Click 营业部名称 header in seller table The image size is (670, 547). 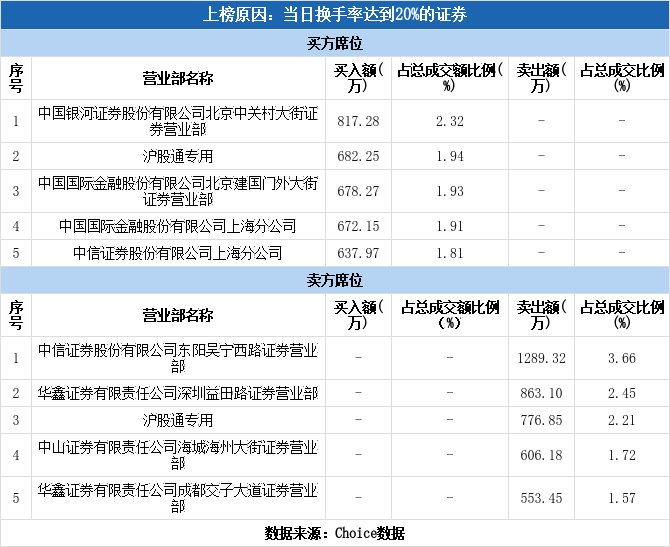(x=178, y=315)
